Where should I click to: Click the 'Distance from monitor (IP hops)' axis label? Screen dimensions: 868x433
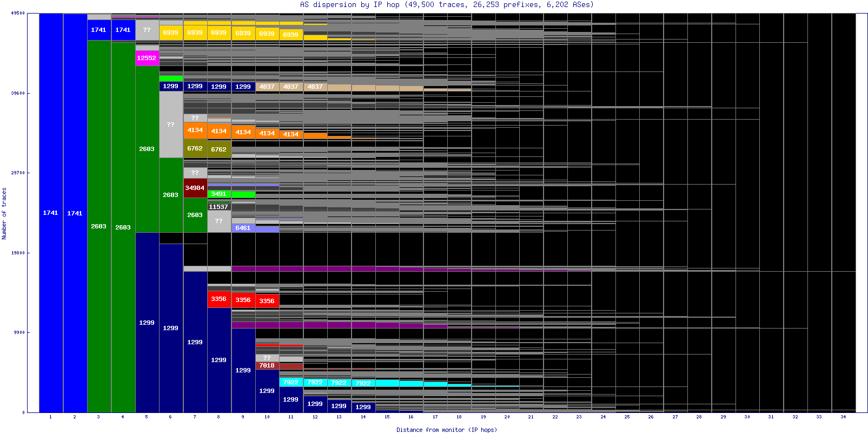click(447, 430)
